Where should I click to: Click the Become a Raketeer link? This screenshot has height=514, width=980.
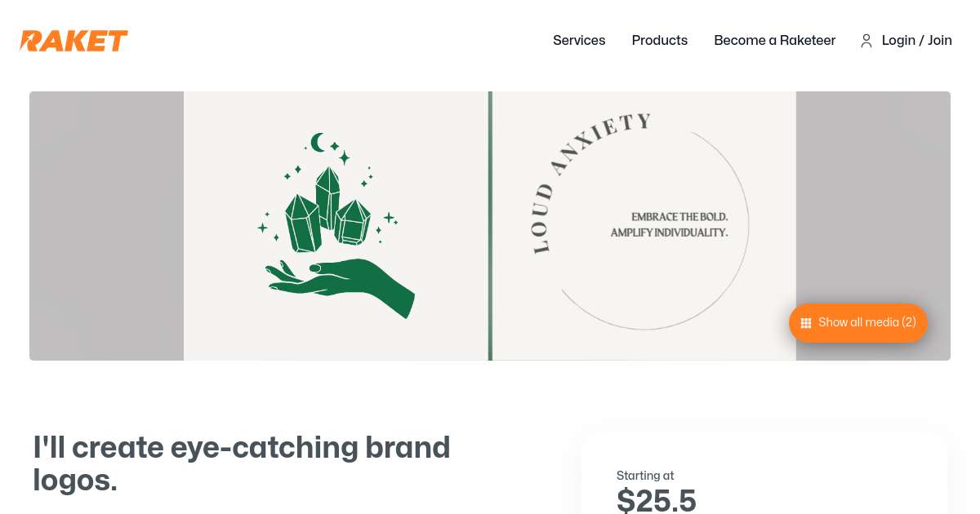click(774, 40)
